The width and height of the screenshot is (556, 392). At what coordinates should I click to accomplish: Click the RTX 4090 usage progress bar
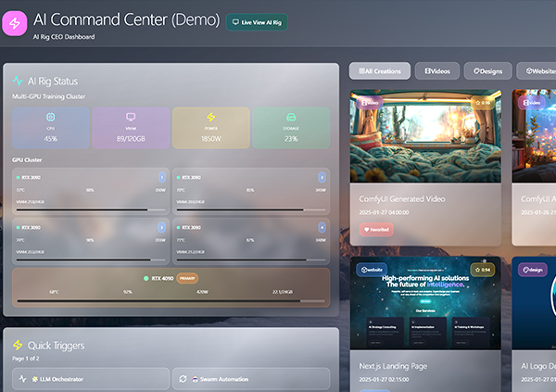171,301
